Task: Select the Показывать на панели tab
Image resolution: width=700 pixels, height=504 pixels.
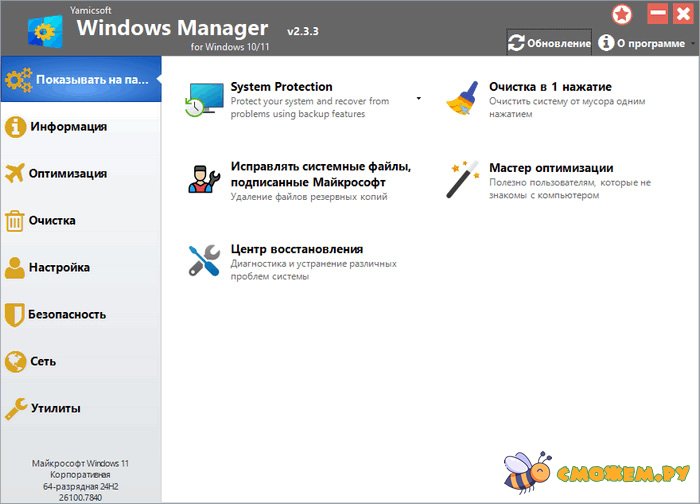Action: click(x=80, y=79)
